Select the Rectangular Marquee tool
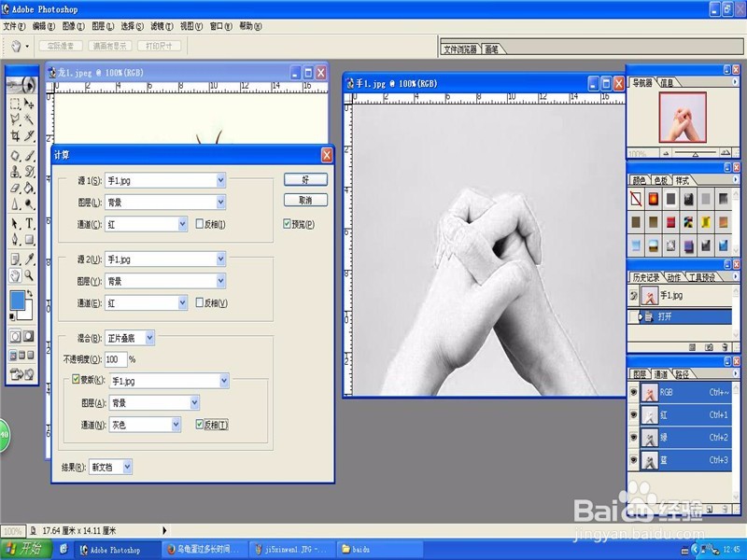747x560 pixels. pyautogui.click(x=15, y=104)
